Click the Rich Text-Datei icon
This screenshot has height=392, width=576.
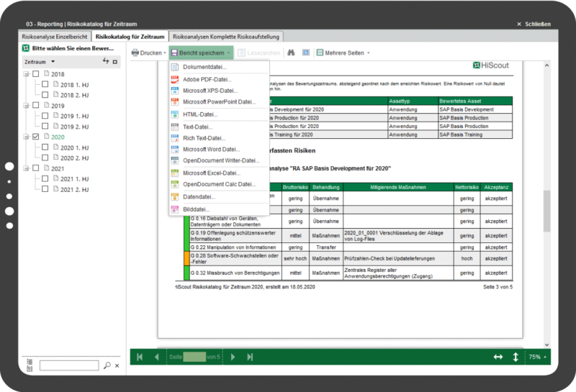coord(175,138)
